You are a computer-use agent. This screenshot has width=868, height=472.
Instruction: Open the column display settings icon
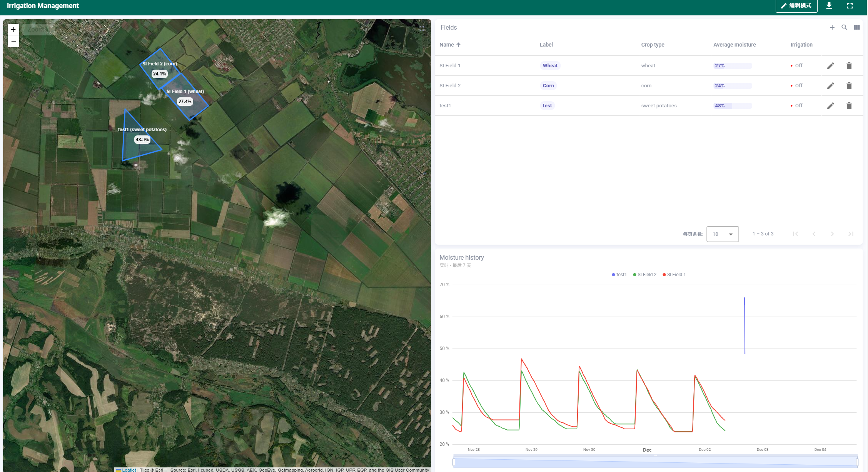(x=856, y=27)
